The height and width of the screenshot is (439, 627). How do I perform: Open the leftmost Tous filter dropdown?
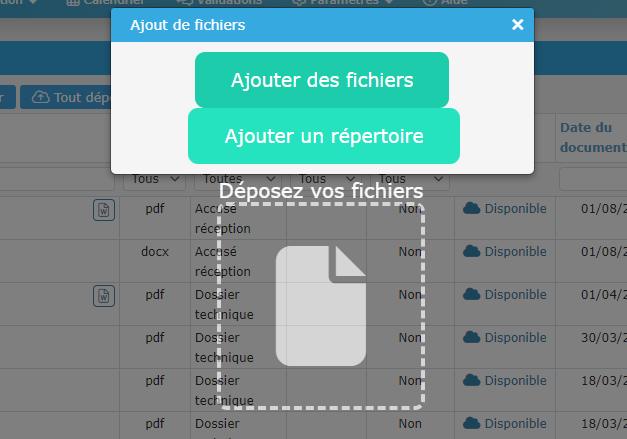point(155,180)
